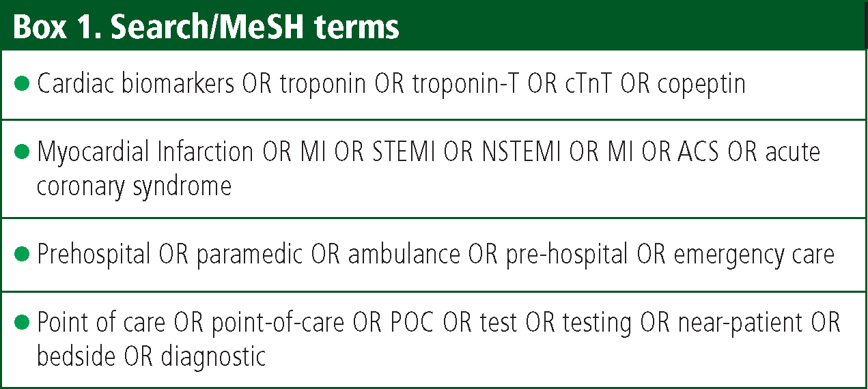Click the green bullet before Prehospital

tap(22, 255)
